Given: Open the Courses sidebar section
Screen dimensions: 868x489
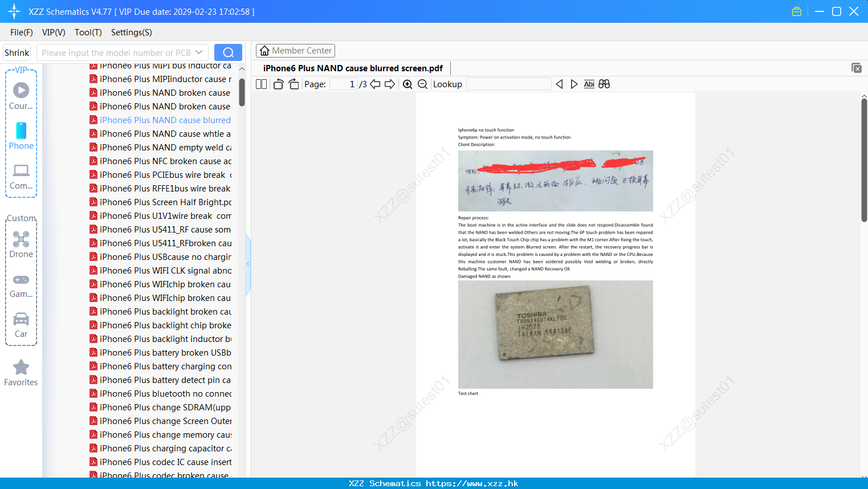Looking at the screenshot, I should pyautogui.click(x=21, y=96).
